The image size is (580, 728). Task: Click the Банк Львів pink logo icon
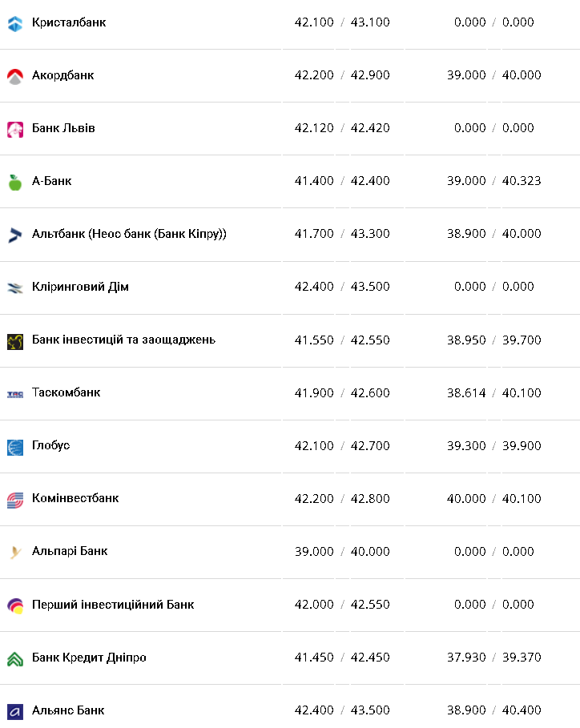pos(14,130)
